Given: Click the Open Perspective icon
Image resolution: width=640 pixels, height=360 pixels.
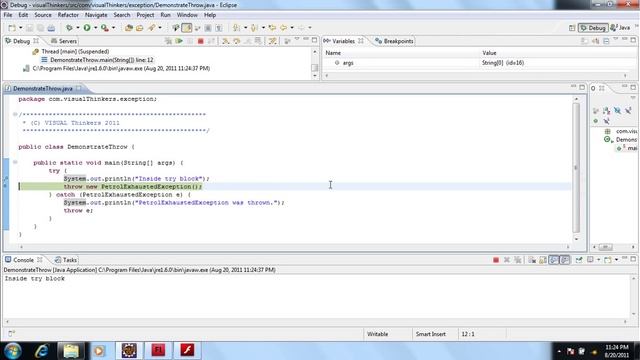Looking at the screenshot, I should click(x=572, y=28).
